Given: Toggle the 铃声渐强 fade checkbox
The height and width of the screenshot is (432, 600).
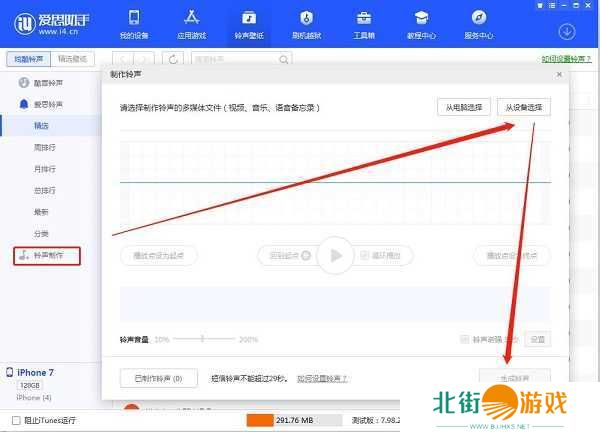Looking at the screenshot, I should point(464,340).
